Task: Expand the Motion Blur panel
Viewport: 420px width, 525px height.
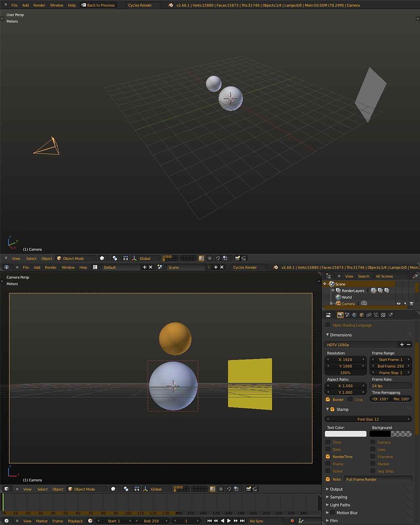Action: [x=328, y=512]
